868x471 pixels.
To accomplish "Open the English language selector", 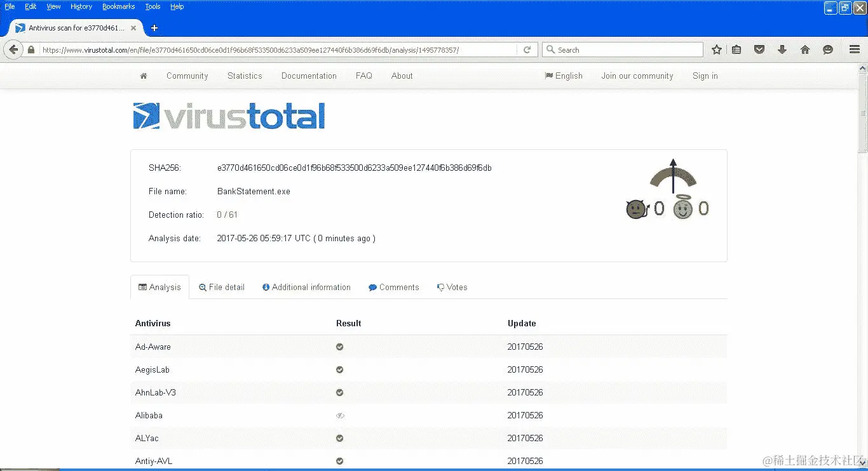I will (x=564, y=76).
